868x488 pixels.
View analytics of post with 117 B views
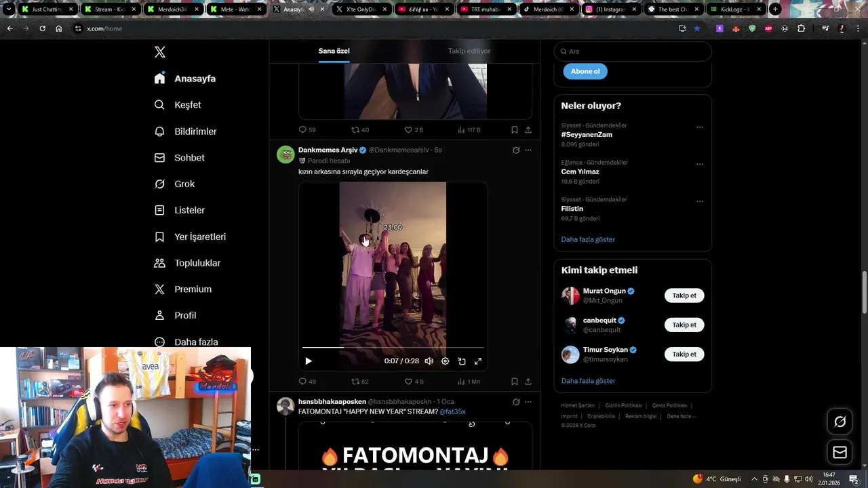click(469, 129)
